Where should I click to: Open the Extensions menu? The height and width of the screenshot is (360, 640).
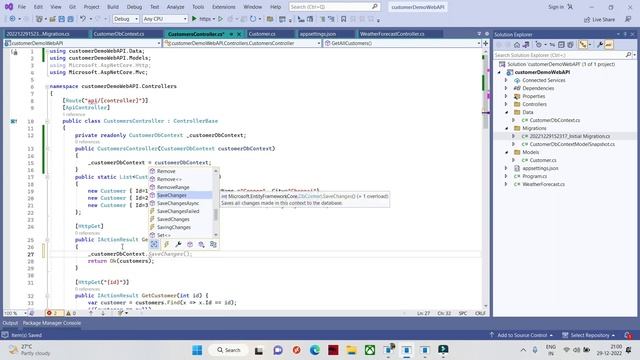pyautogui.click(x=224, y=7)
